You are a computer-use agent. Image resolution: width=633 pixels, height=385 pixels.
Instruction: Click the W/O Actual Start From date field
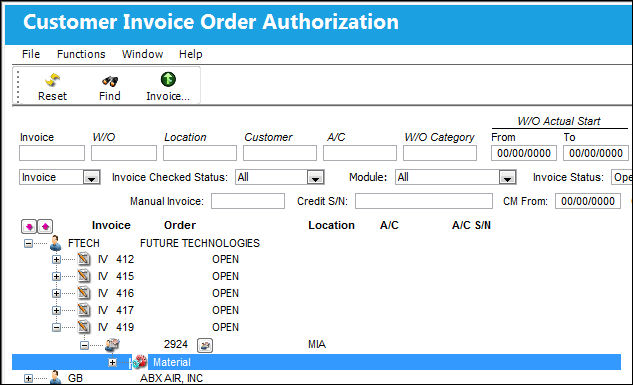coord(524,153)
